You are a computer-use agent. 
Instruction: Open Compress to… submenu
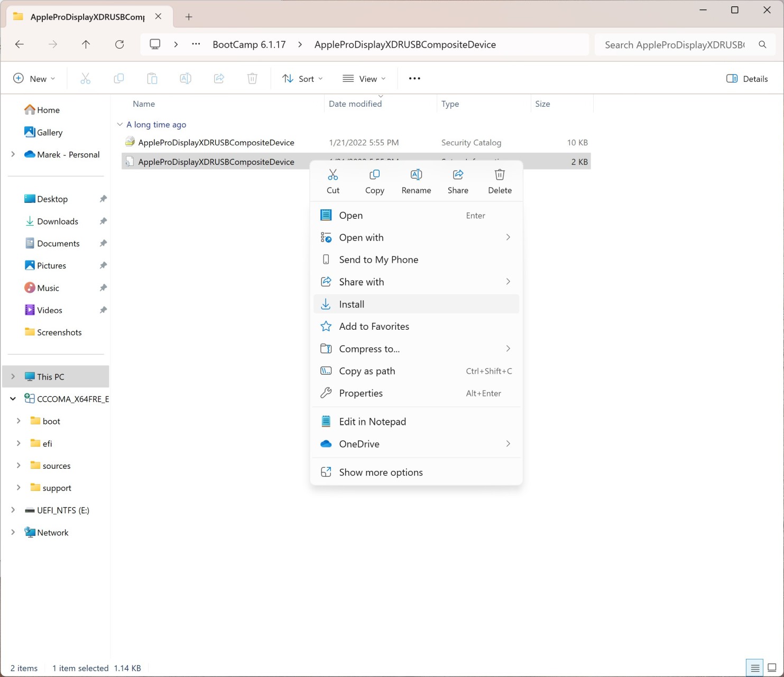[416, 348]
